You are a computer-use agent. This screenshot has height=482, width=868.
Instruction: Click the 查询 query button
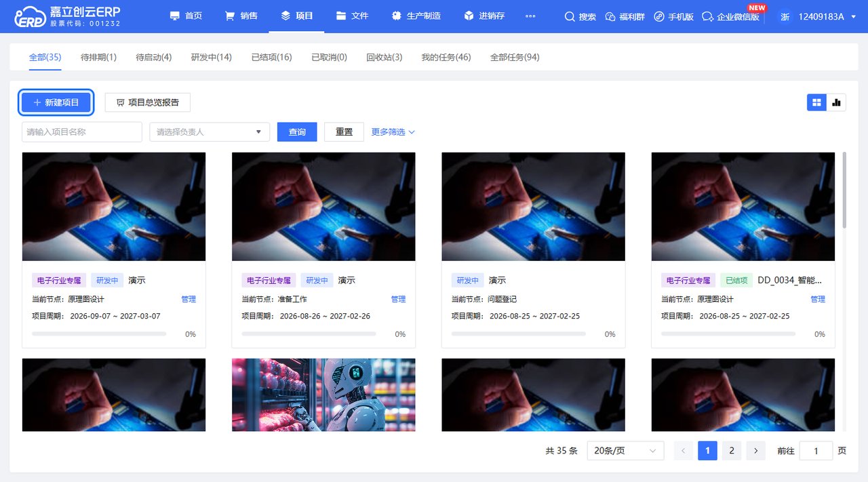(297, 132)
